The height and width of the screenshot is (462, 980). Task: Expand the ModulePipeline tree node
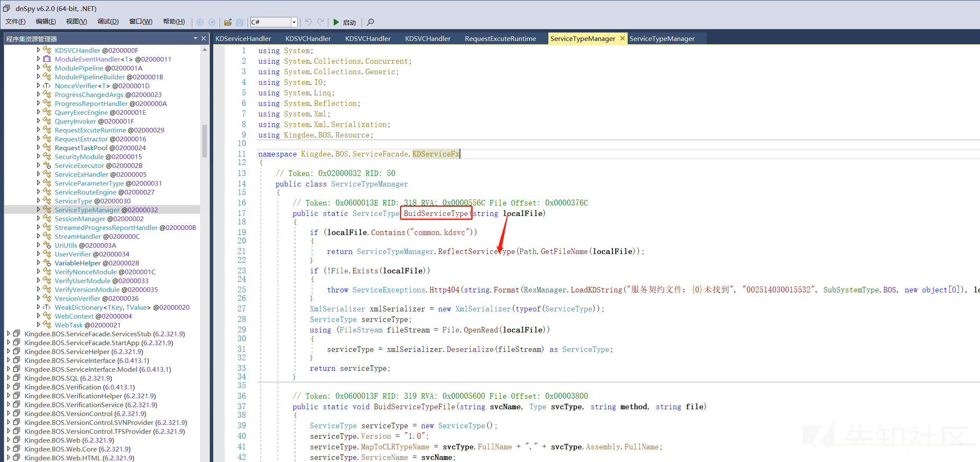click(x=38, y=68)
